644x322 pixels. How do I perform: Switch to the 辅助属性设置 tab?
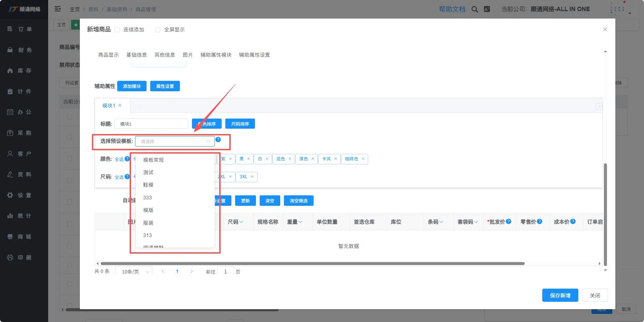pos(254,55)
